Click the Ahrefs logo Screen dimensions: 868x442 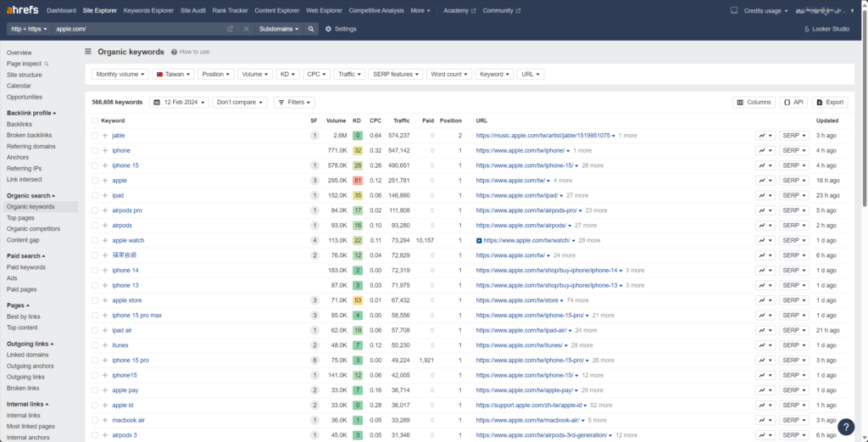tap(22, 10)
